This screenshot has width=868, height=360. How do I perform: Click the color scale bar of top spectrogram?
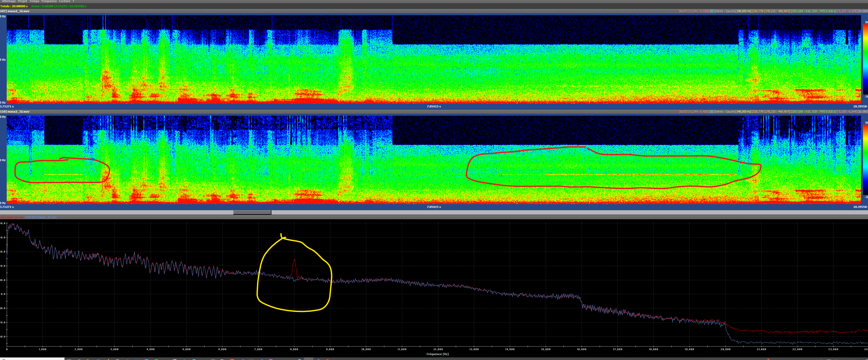click(865, 59)
